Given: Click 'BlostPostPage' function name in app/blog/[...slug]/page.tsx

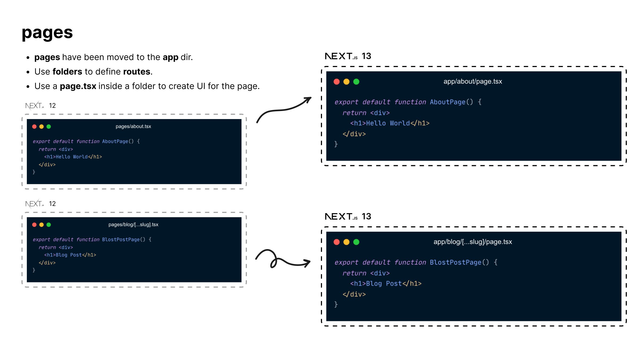Looking at the screenshot, I should click(x=455, y=262).
